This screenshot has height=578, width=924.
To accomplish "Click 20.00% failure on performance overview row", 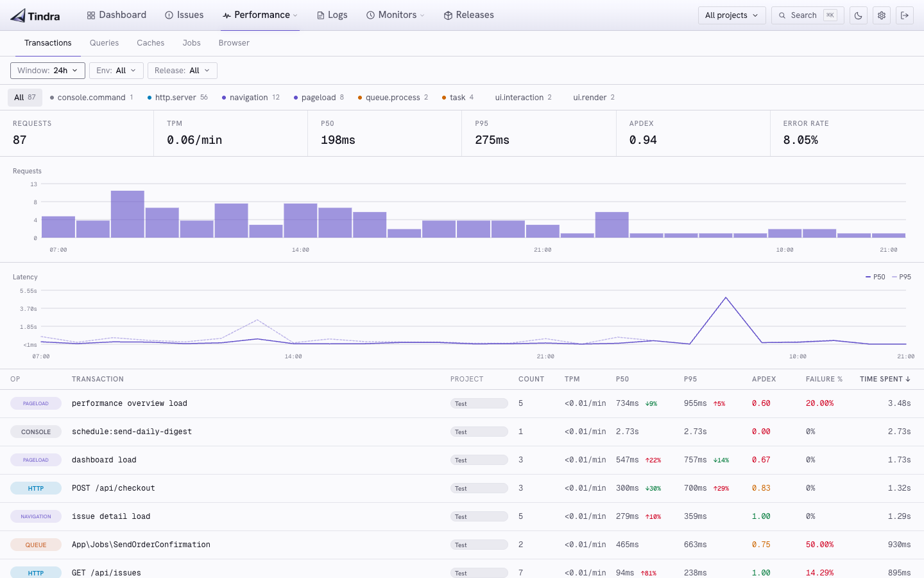I will point(820,404).
